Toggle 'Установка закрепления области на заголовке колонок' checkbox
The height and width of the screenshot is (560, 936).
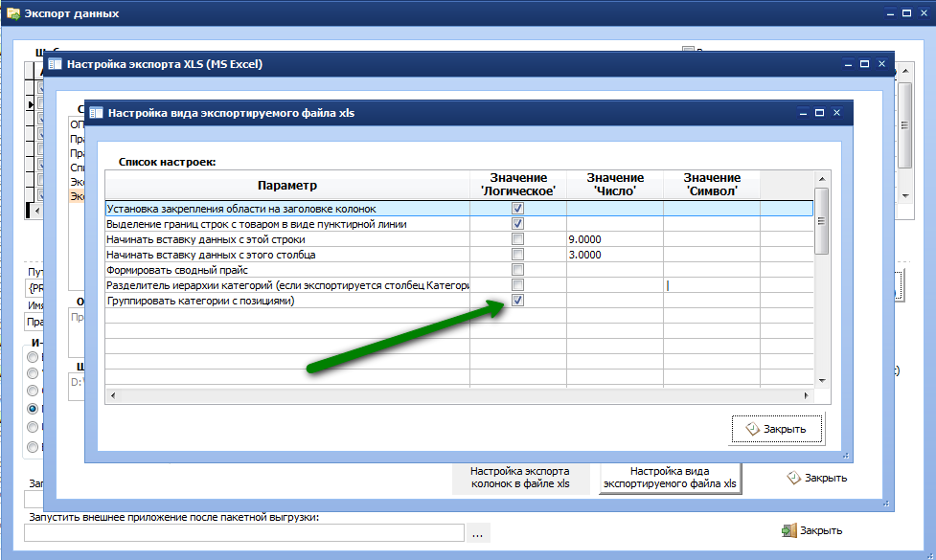[517, 208]
